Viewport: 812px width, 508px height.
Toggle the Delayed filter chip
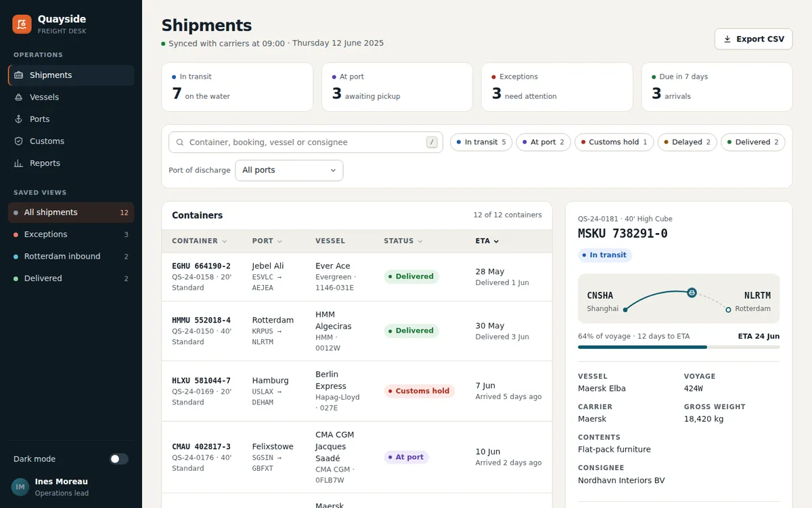click(x=687, y=142)
